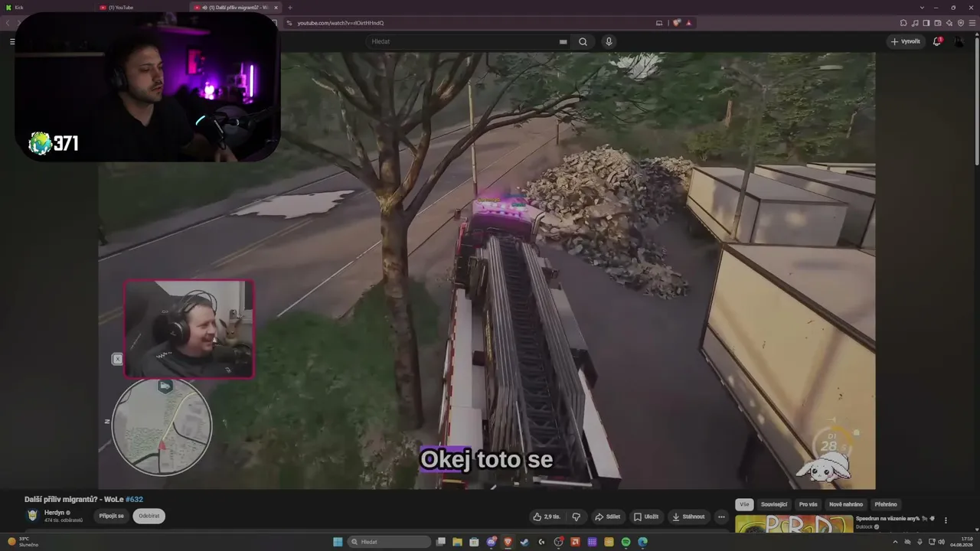980x551 pixels.
Task: Open the Brave VPN shield icon
Action: [961, 23]
